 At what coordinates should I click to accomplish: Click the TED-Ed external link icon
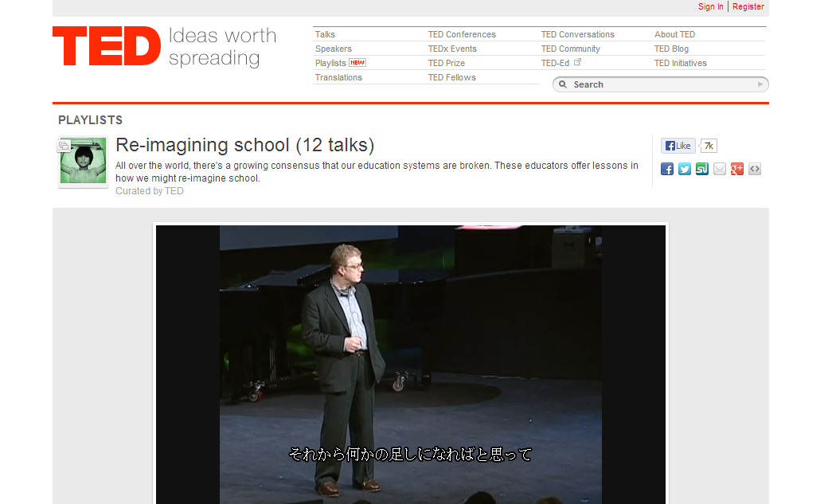pos(578,62)
